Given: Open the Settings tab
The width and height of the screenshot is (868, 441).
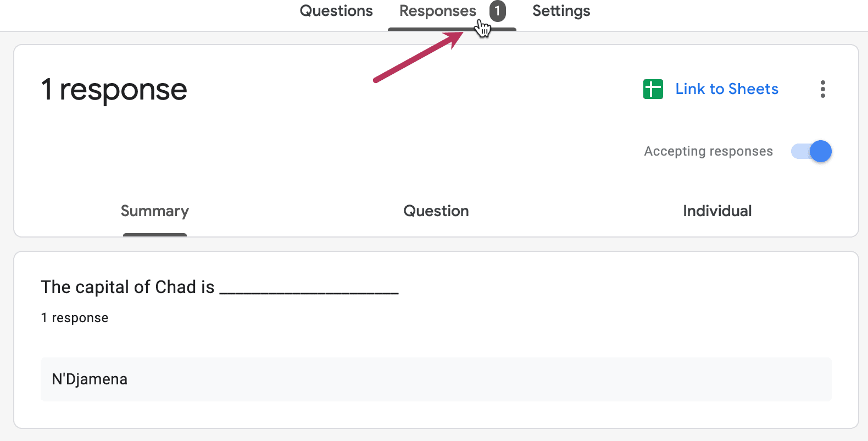Looking at the screenshot, I should pyautogui.click(x=560, y=10).
